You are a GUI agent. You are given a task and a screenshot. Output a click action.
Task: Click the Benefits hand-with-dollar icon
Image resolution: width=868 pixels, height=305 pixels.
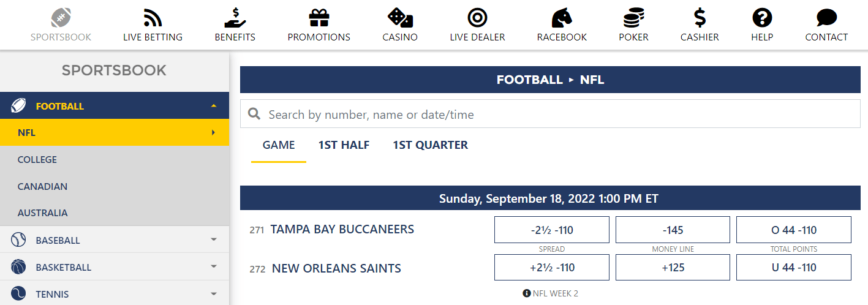(x=235, y=18)
